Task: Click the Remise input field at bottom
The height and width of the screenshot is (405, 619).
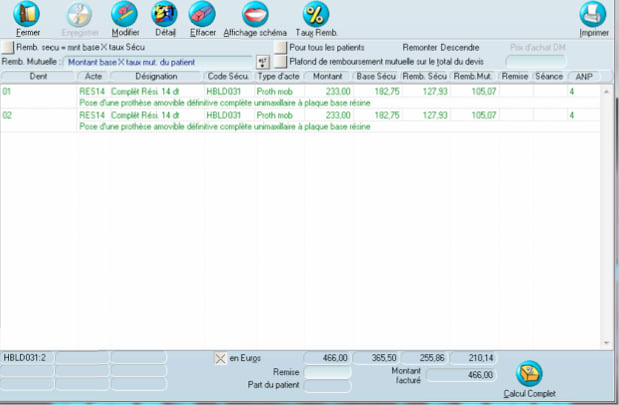Action: point(327,372)
